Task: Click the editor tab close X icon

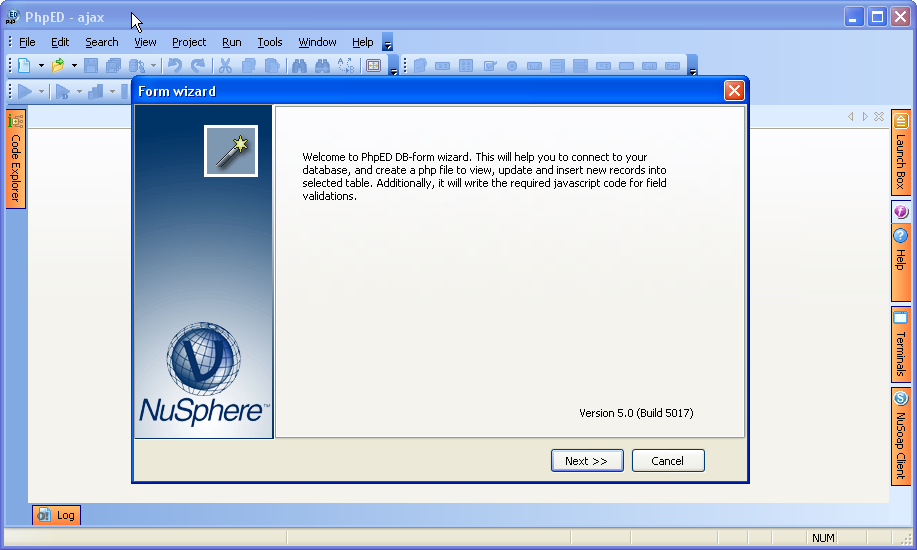Action: point(878,116)
